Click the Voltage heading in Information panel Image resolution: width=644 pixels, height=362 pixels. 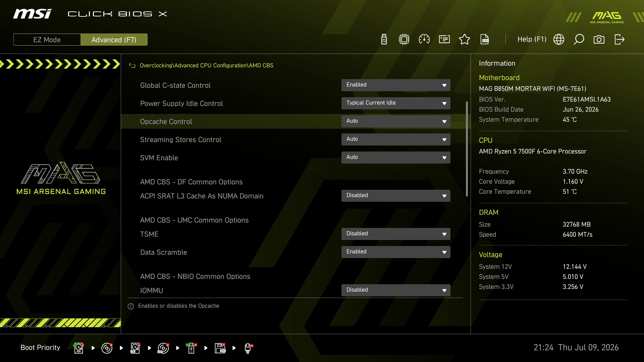[x=490, y=255]
